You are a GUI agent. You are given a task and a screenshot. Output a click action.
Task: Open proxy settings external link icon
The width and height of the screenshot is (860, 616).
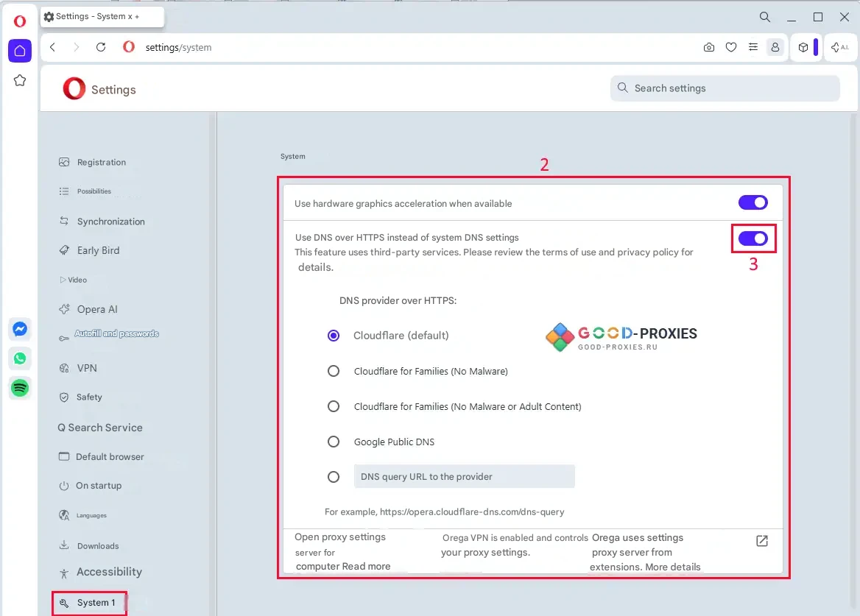click(762, 541)
